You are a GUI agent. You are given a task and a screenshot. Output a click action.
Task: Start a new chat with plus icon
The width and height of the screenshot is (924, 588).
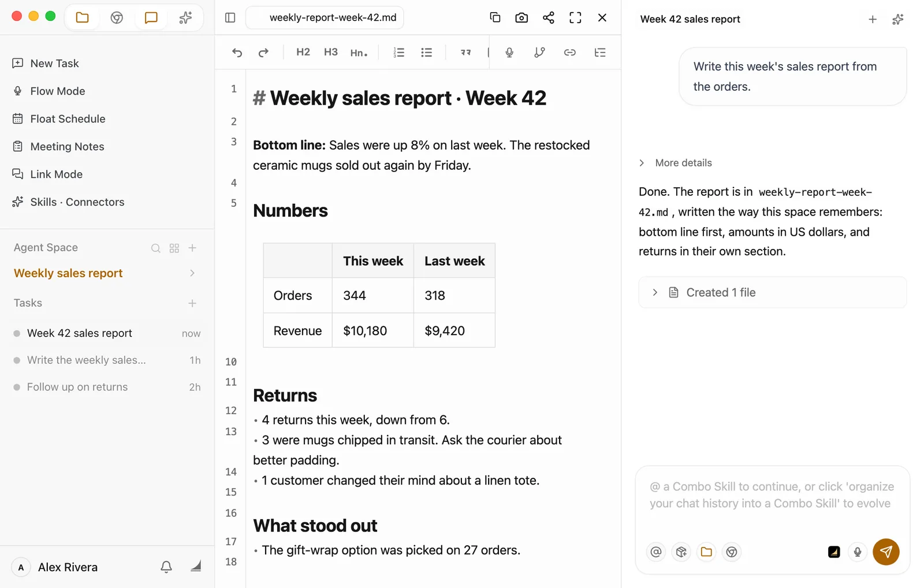pos(873,19)
